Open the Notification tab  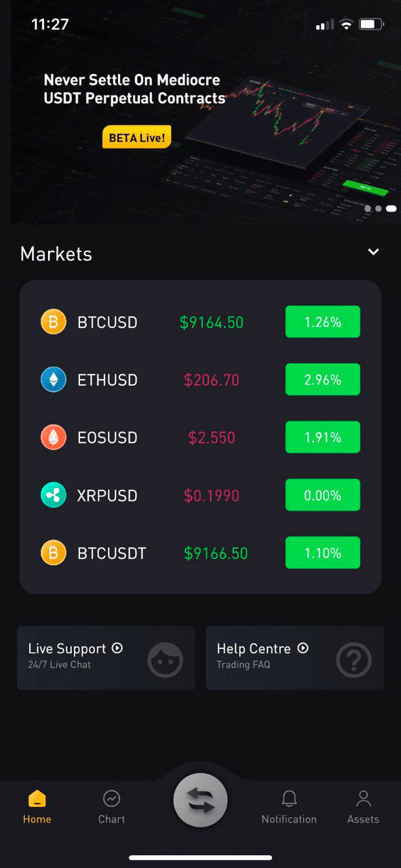click(x=289, y=807)
